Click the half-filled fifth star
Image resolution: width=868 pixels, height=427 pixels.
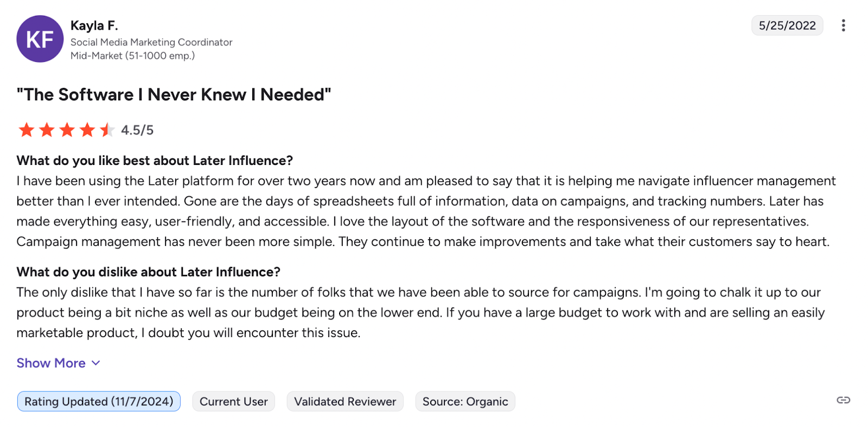[x=107, y=130]
